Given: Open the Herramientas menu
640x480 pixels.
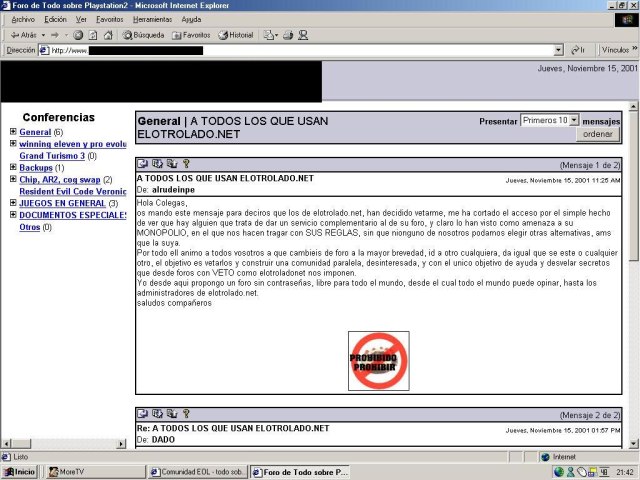Looking at the screenshot, I should pos(152,19).
